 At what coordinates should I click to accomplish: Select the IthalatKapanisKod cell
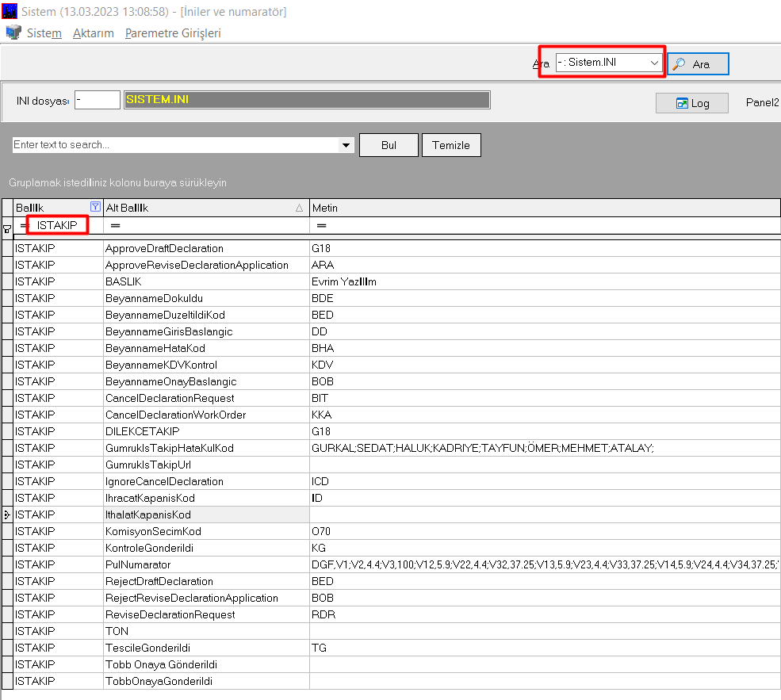click(207, 514)
